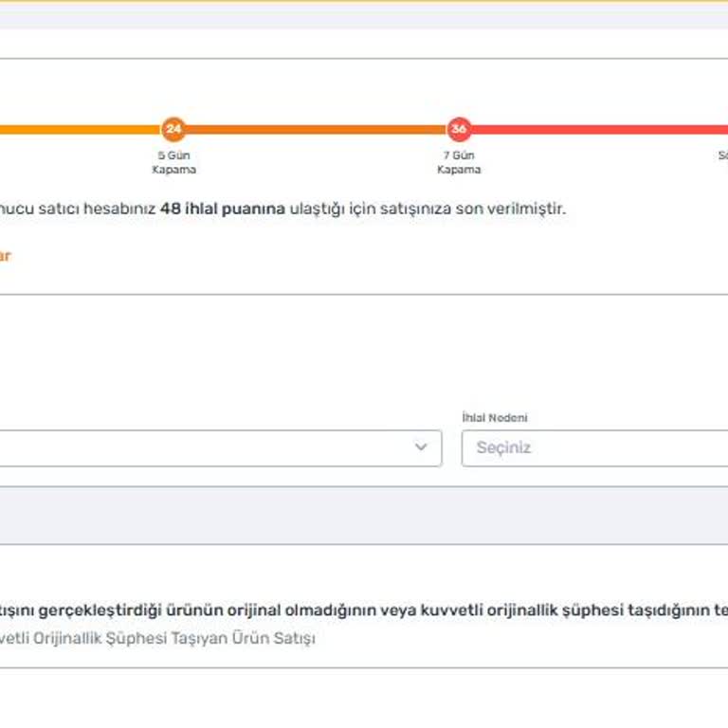Viewport: 728px width, 728px height.
Task: Click the orange 24-point penalty marker
Action: pos(173,129)
